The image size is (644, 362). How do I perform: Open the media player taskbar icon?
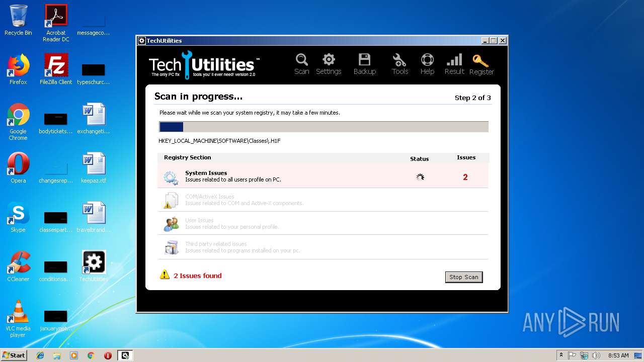74,355
